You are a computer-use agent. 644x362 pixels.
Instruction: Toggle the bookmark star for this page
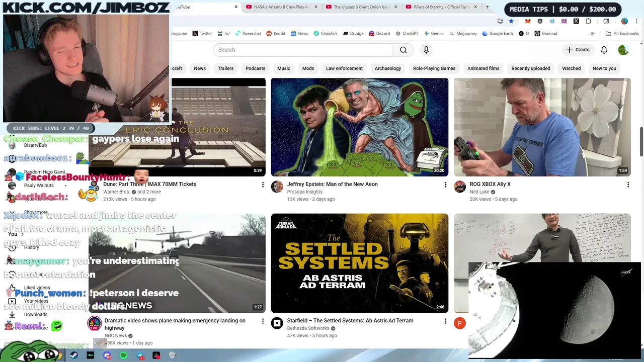coord(511,21)
